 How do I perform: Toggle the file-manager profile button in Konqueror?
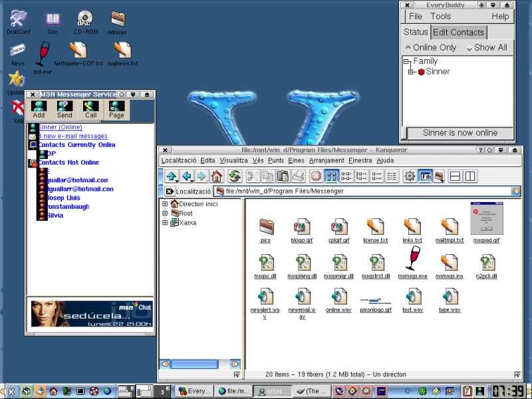pyautogui.click(x=425, y=176)
